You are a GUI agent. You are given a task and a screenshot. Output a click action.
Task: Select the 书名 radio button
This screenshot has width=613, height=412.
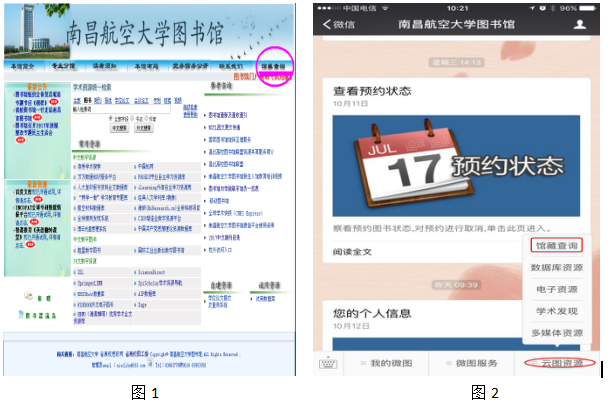click(x=132, y=118)
